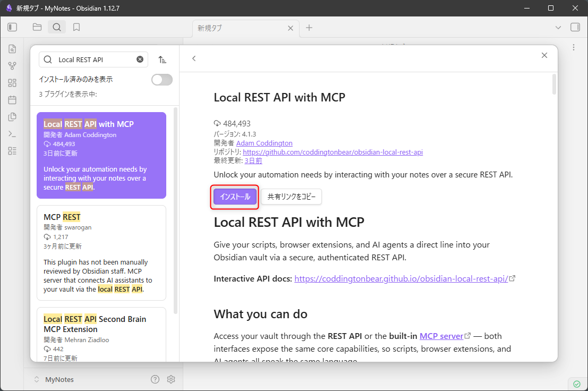Open the bookmarks icon

pyautogui.click(x=76, y=27)
